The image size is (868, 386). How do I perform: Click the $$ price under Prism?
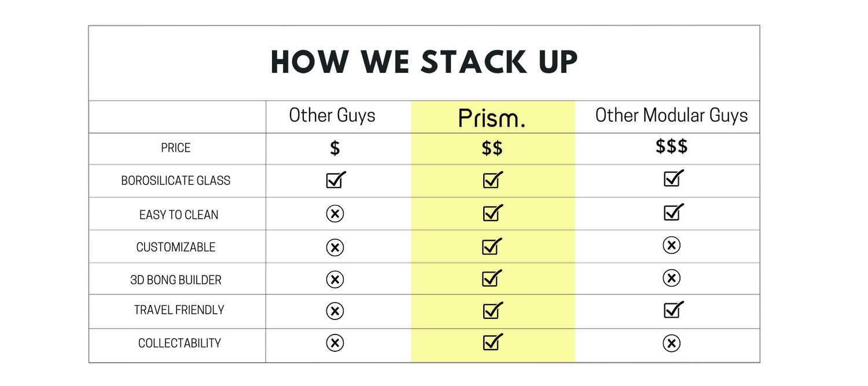492,149
